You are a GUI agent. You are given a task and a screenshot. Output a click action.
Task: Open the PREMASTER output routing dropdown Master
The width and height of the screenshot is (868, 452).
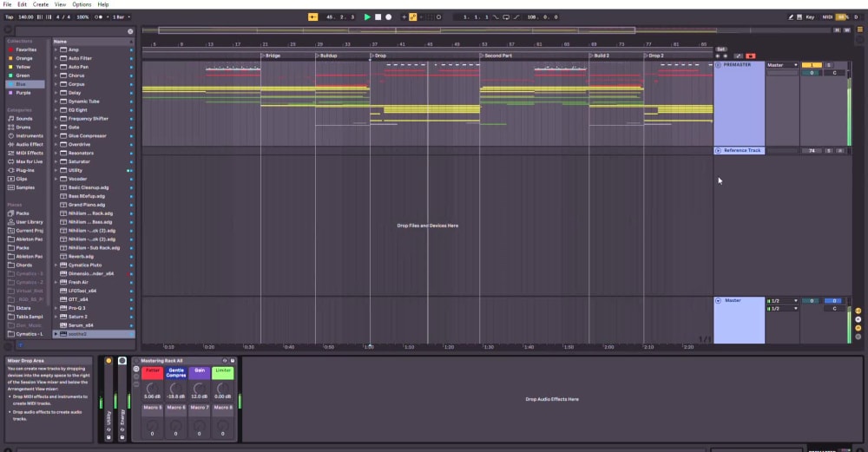(782, 65)
